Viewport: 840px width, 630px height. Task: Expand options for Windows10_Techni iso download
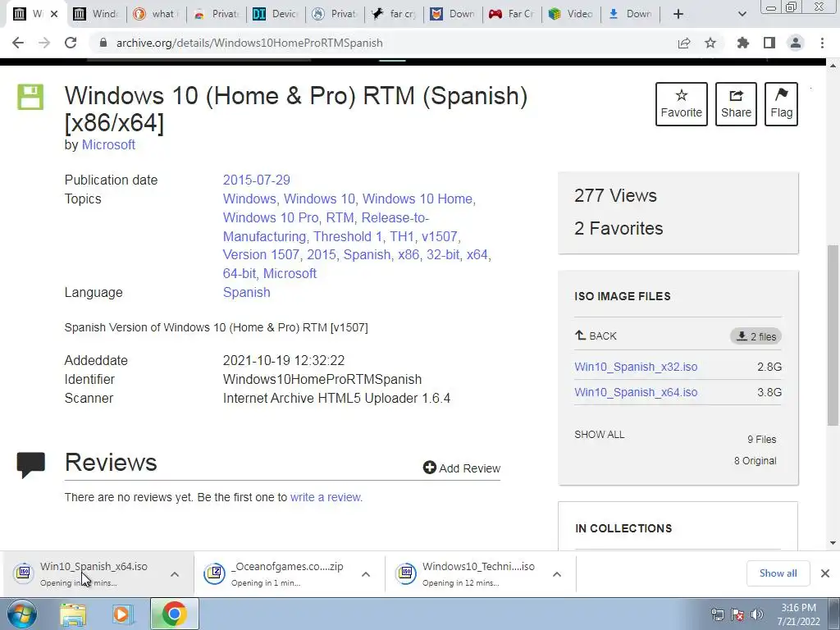pos(557,574)
